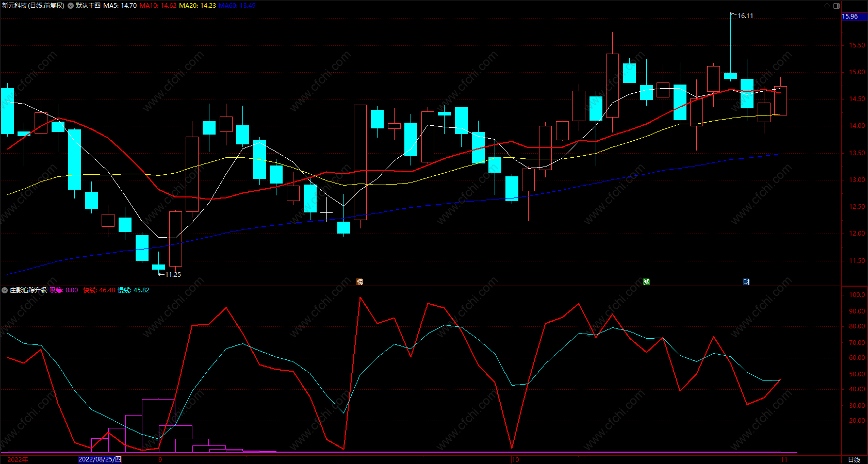Click the 日线 period label at bottom right

[854, 459]
